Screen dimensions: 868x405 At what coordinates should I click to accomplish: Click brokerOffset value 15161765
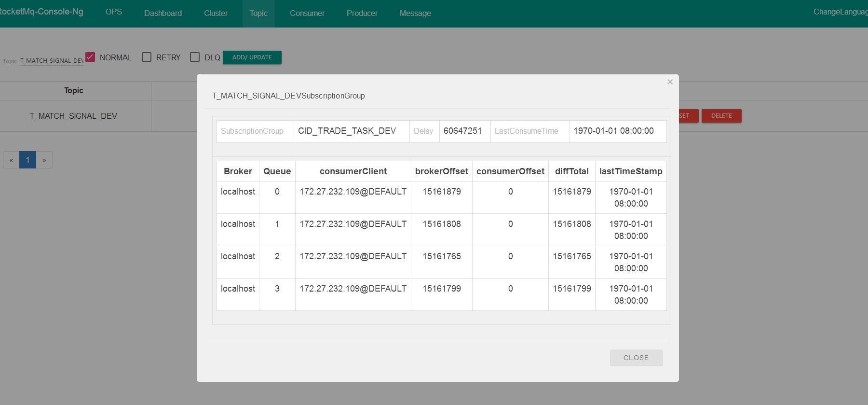[x=442, y=256]
